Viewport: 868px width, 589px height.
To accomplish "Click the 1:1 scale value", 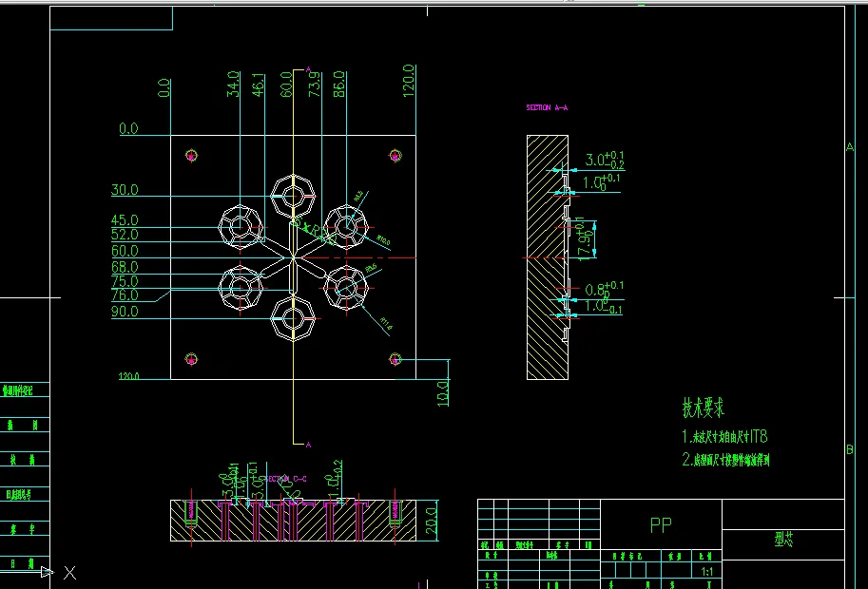I will [x=707, y=572].
